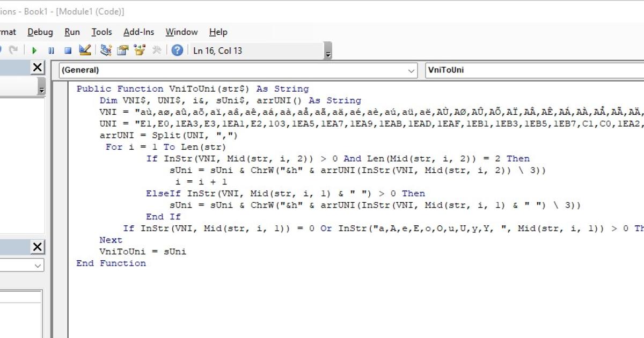Image resolution: width=644 pixels, height=338 pixels.
Task: Run the Sub/UserForm with green play icon
Action: coord(34,50)
